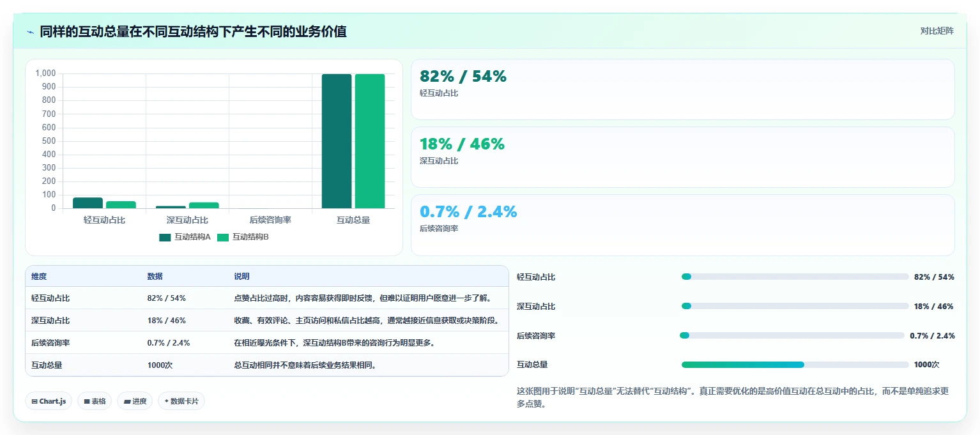This screenshot has height=435, width=980.
Task: Click the footer note starting with 这张图用于说明
Action: tap(733, 397)
